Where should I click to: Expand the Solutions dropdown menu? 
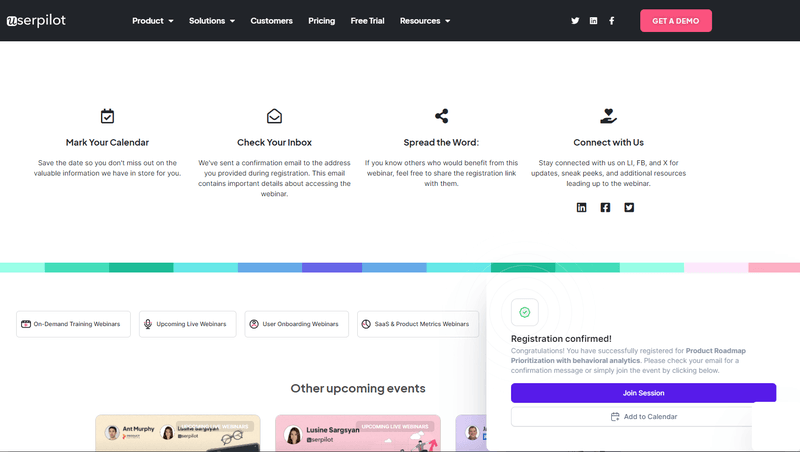tap(212, 21)
